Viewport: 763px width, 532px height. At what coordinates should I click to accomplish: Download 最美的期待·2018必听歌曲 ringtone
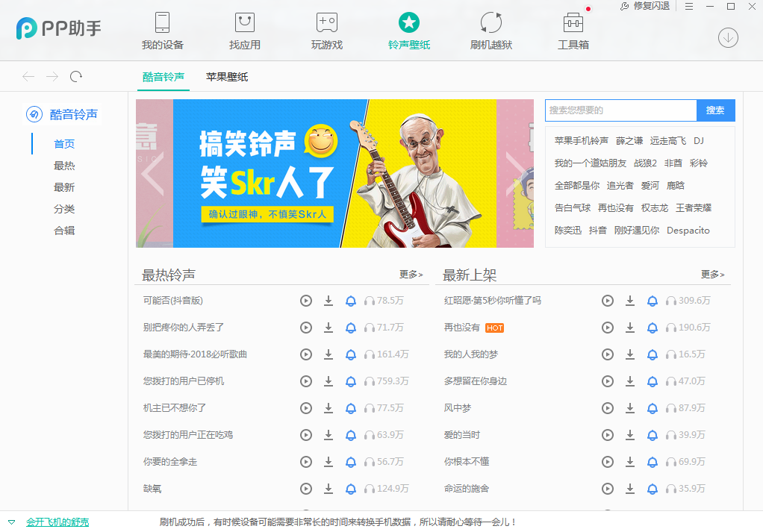[x=328, y=354]
